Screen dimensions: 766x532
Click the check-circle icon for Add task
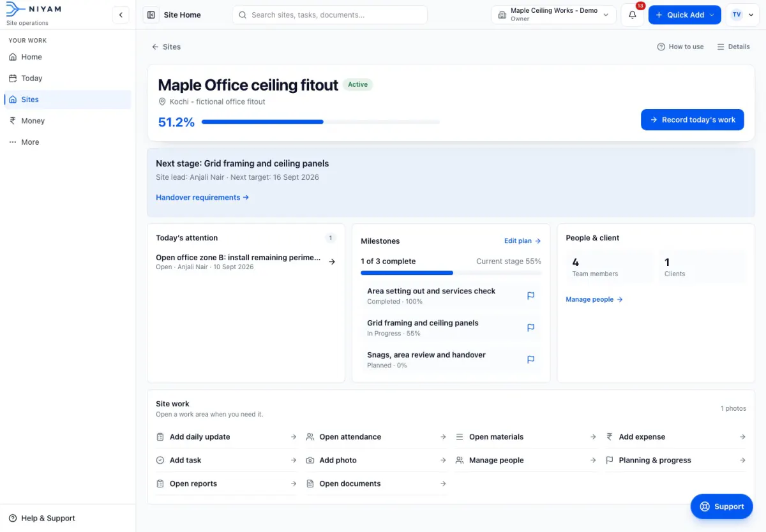[160, 461]
